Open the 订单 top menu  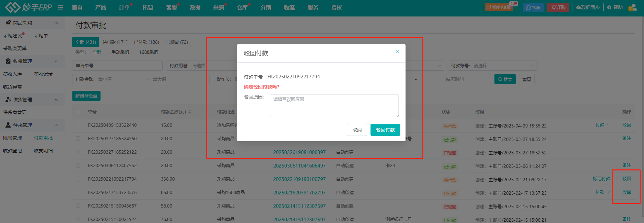(x=124, y=7)
